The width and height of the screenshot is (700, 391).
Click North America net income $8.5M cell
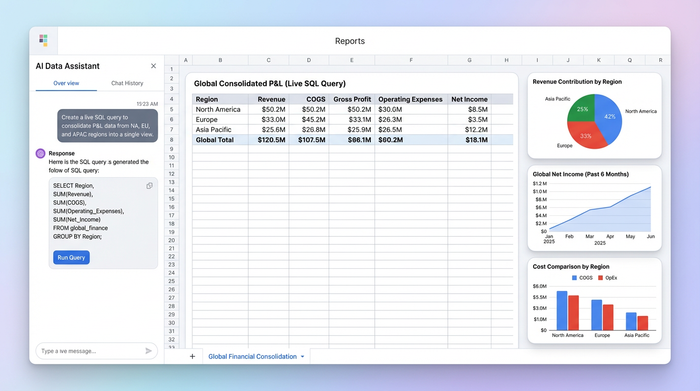click(x=469, y=109)
